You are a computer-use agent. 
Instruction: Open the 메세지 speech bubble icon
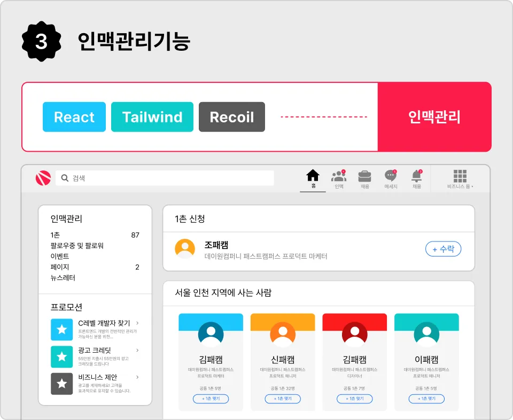[391, 176]
